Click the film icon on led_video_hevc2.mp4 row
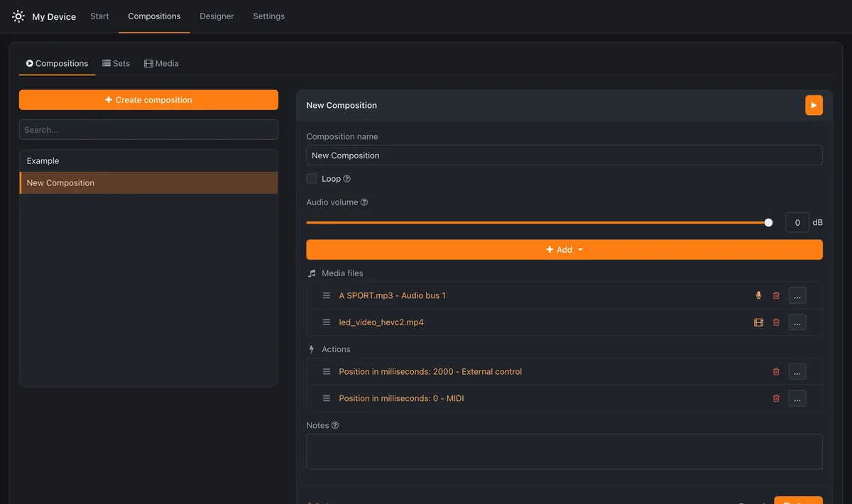 coord(758,322)
